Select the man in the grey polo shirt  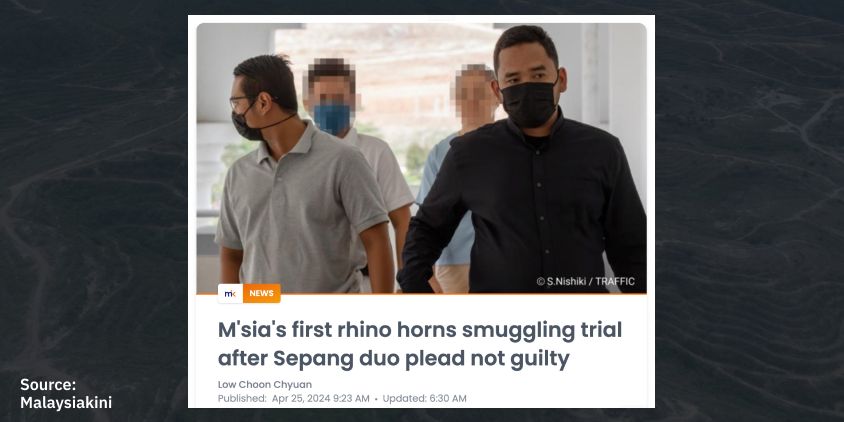click(x=299, y=178)
